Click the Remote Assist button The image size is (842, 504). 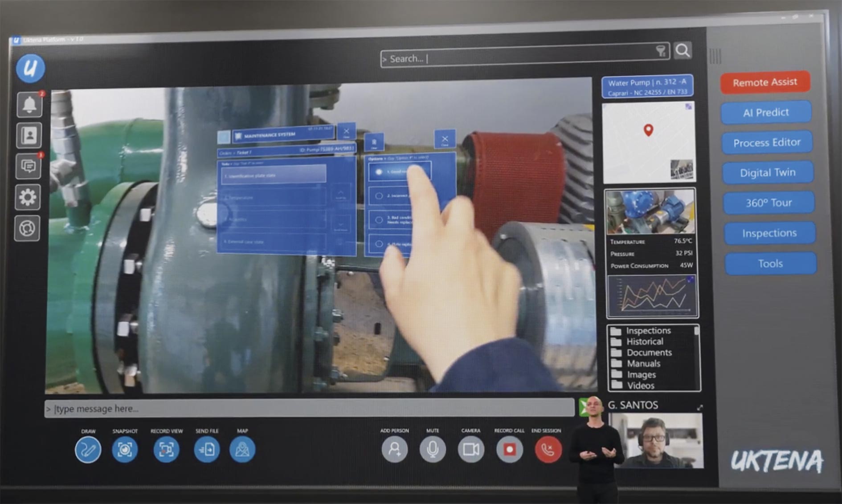(x=765, y=82)
